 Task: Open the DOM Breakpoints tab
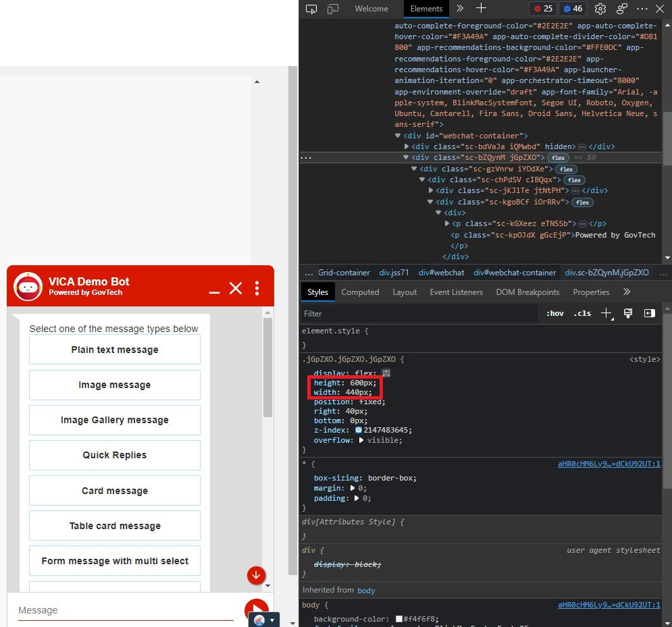pyautogui.click(x=527, y=292)
